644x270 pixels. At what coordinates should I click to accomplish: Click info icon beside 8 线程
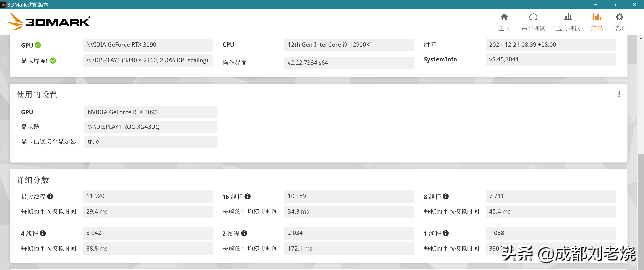(446, 196)
